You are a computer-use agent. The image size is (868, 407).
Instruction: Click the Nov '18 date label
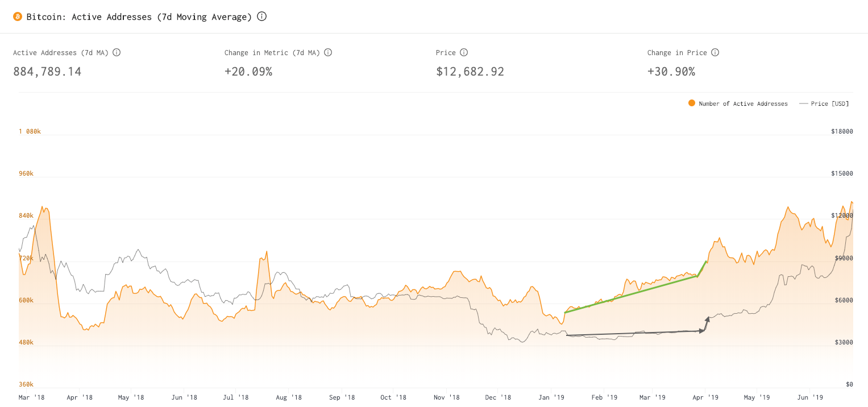pyautogui.click(x=446, y=397)
